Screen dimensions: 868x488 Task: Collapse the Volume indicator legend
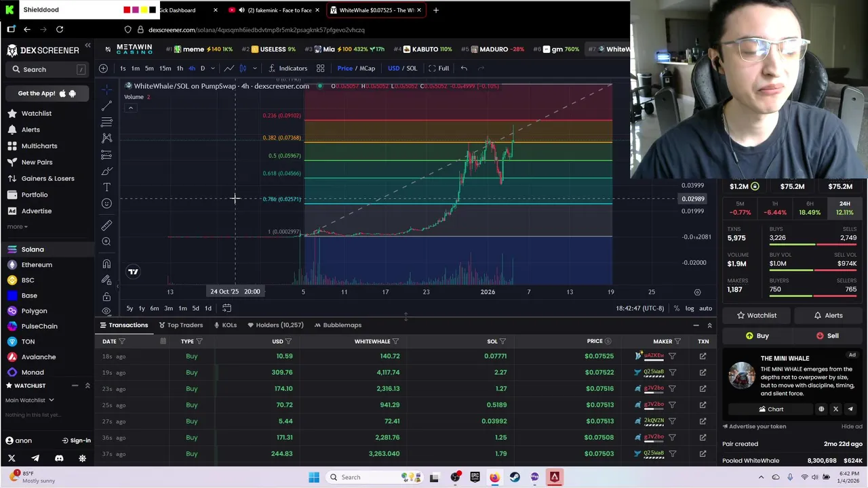click(130, 108)
